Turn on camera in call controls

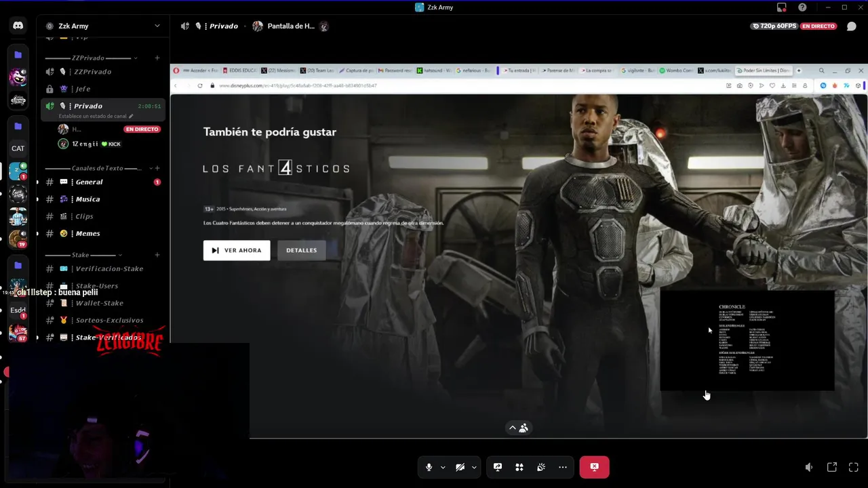tap(460, 467)
